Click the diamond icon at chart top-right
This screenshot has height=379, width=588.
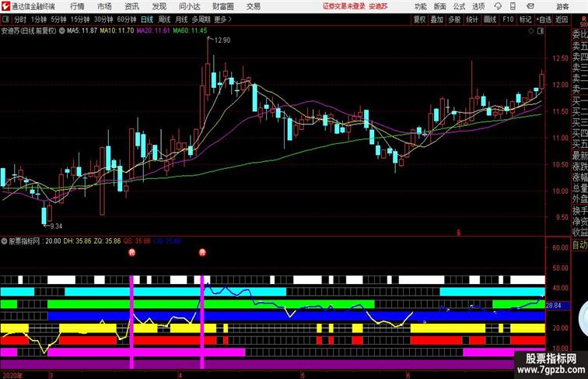531,31
